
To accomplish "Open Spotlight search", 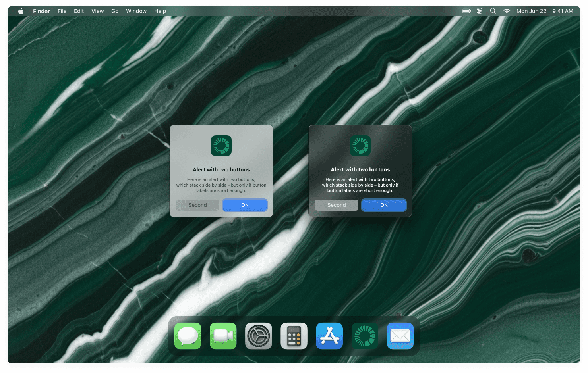I will 493,11.
